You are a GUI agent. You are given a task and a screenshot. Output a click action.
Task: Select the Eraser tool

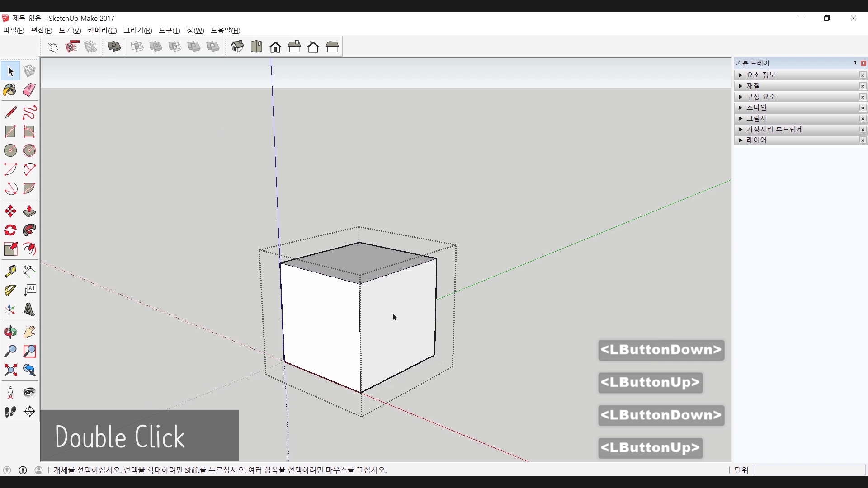point(29,90)
